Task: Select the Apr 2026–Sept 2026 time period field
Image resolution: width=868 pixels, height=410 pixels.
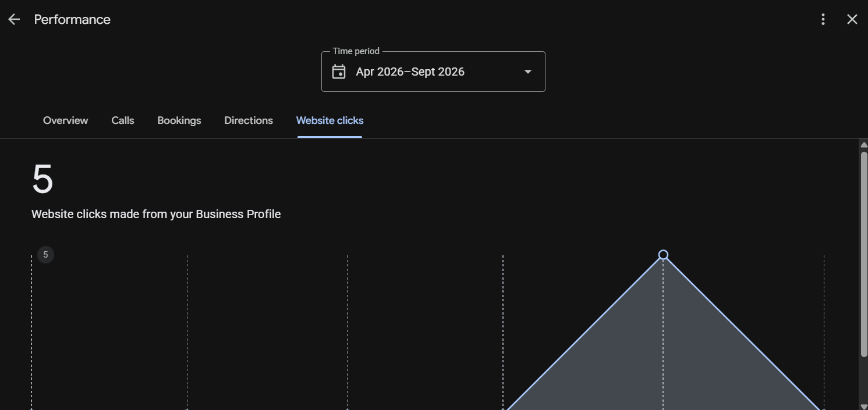Action: click(433, 72)
